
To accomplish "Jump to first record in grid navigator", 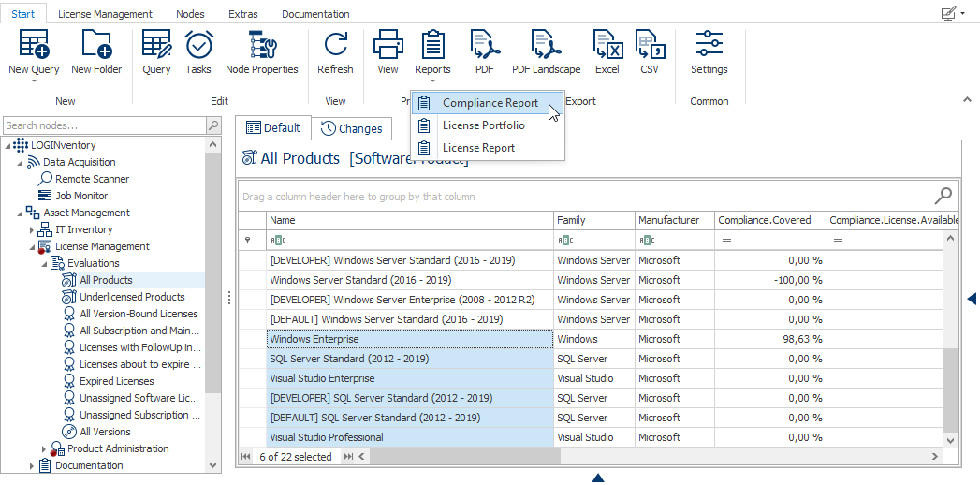I will click(245, 457).
